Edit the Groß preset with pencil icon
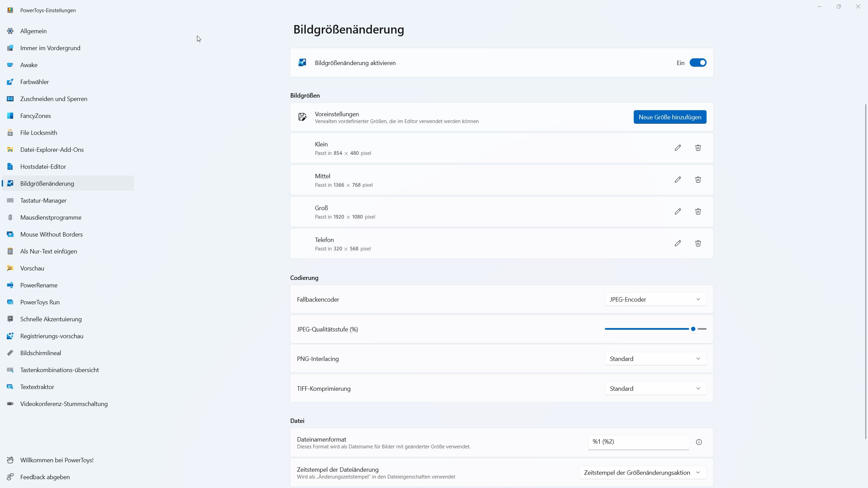The width and height of the screenshot is (868, 488). click(x=677, y=211)
